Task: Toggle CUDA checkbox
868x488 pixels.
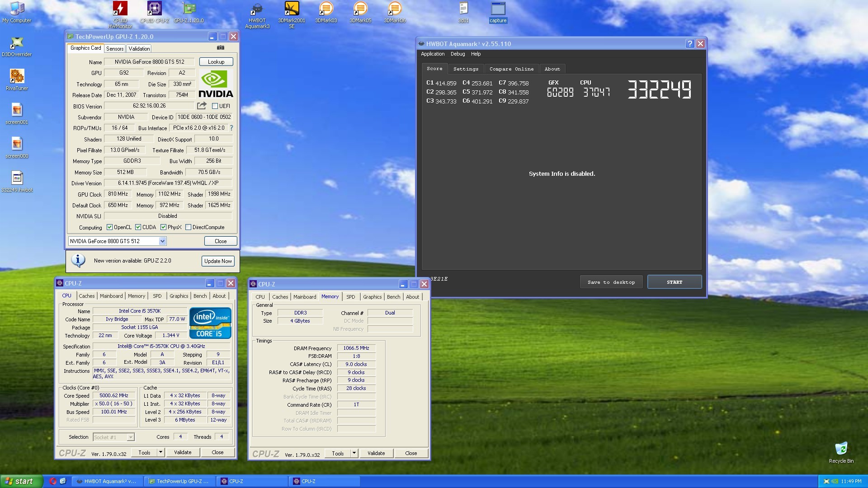Action: click(x=138, y=227)
